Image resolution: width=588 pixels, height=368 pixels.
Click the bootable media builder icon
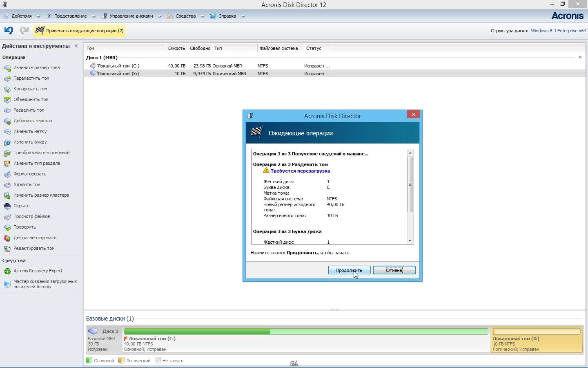pyautogui.click(x=7, y=284)
